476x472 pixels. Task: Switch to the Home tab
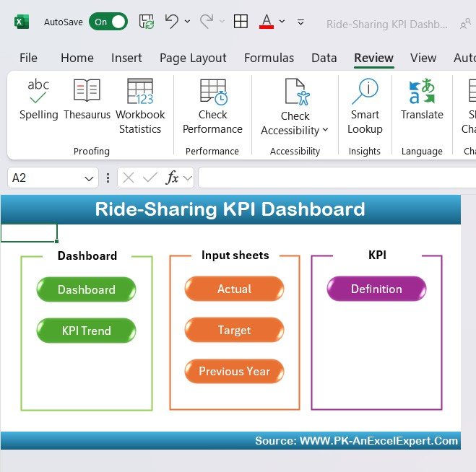(77, 58)
